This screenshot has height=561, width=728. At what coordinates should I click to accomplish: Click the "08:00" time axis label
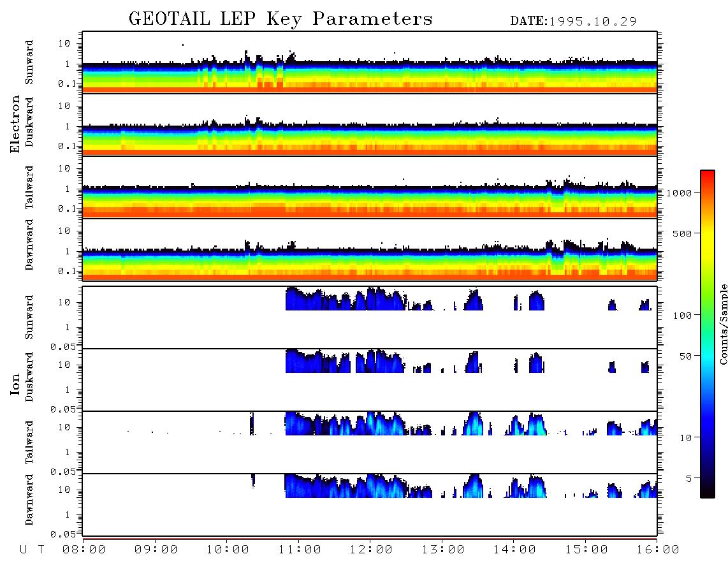pyautogui.click(x=84, y=550)
